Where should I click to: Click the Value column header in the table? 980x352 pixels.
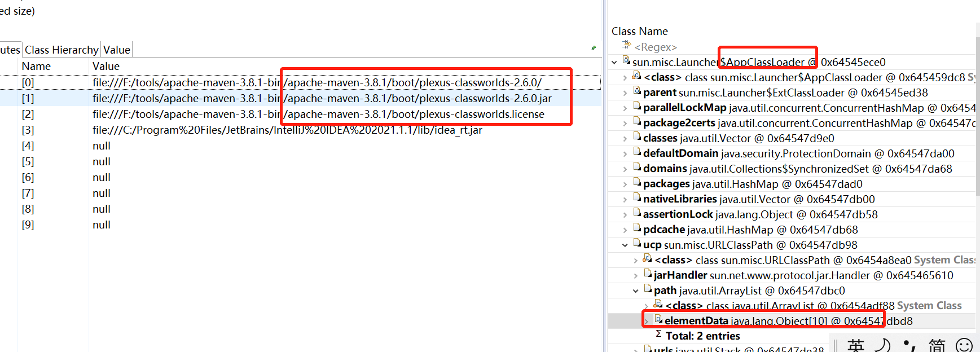point(106,66)
